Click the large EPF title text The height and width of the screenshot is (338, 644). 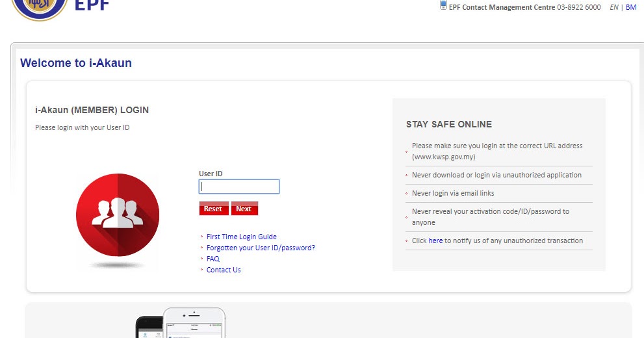tap(92, 5)
